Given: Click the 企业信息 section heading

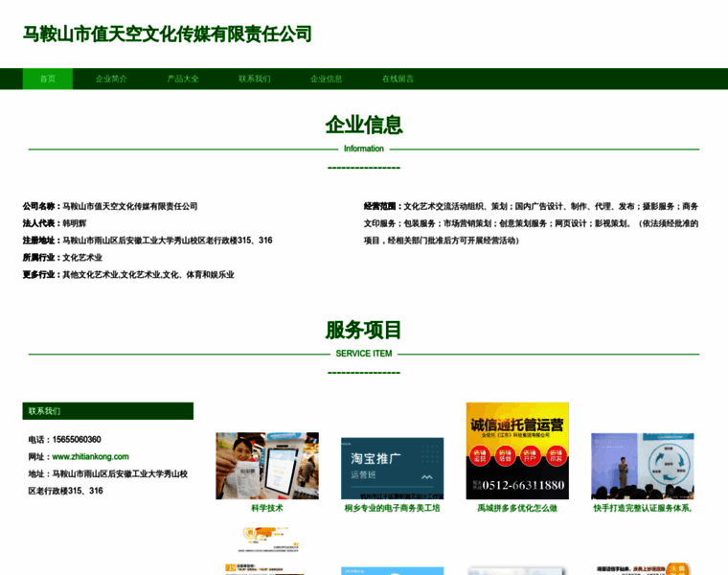Looking at the screenshot, I should click(364, 125).
